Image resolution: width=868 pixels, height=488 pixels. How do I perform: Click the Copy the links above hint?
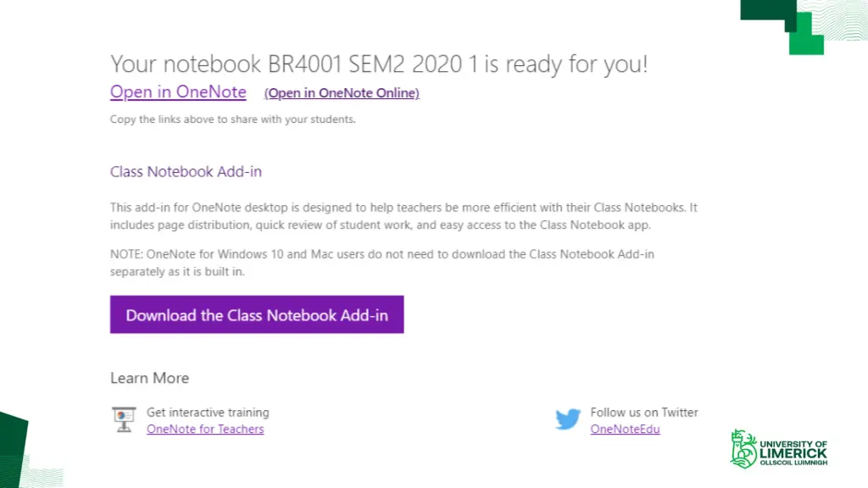pyautogui.click(x=232, y=119)
